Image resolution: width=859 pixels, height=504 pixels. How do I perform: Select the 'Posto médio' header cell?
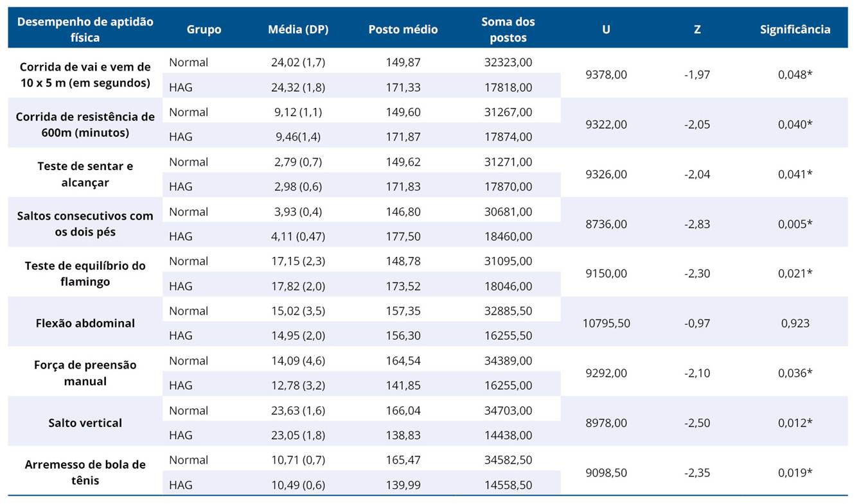tap(403, 30)
